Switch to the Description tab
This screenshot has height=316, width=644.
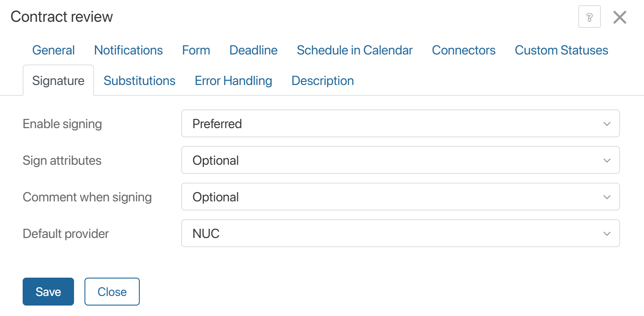(x=322, y=81)
